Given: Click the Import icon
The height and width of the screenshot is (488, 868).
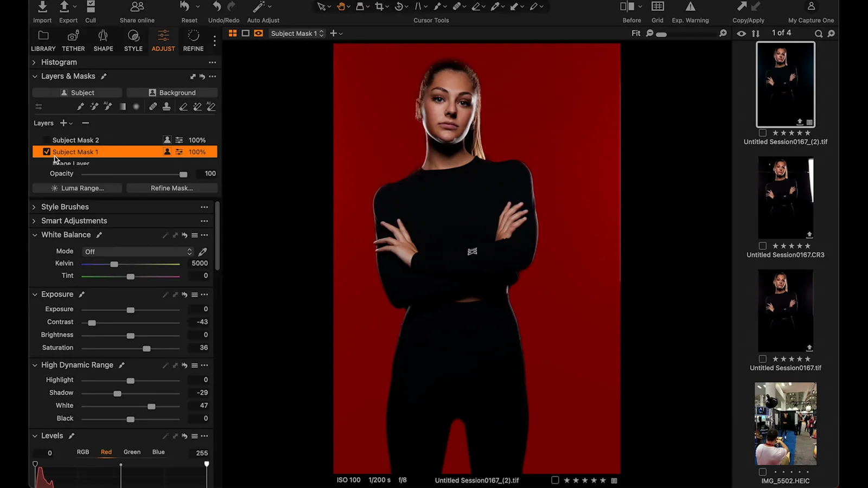Looking at the screenshot, I should tap(42, 7).
